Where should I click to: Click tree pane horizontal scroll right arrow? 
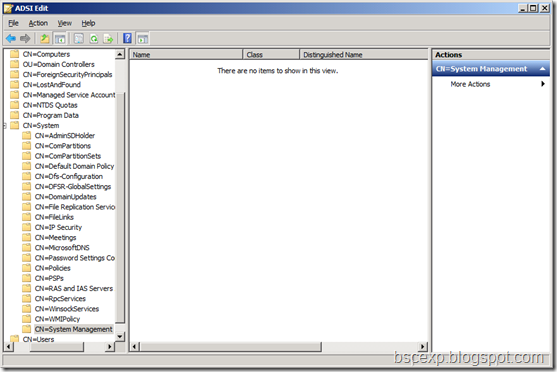coord(110,346)
